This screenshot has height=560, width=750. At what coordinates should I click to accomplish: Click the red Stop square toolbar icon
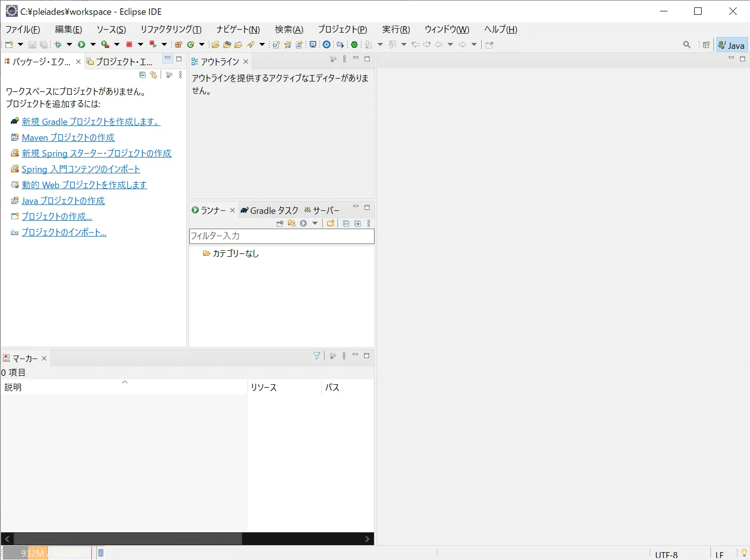pyautogui.click(x=129, y=44)
